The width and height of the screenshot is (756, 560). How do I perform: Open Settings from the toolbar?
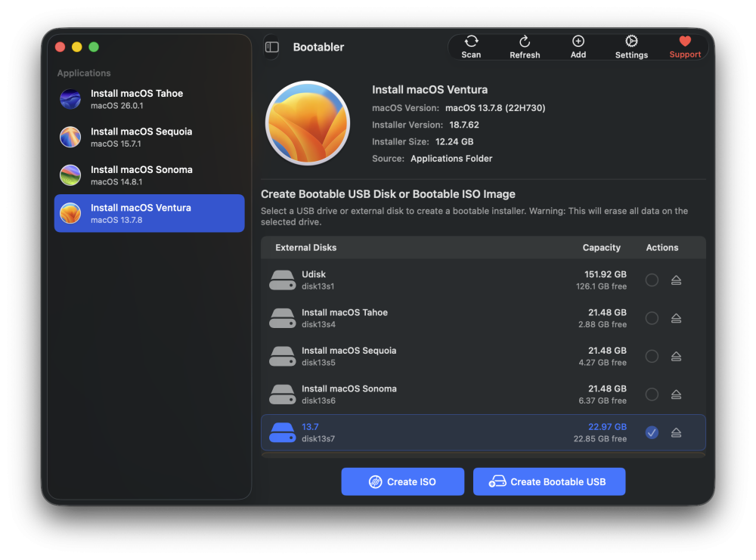click(631, 47)
